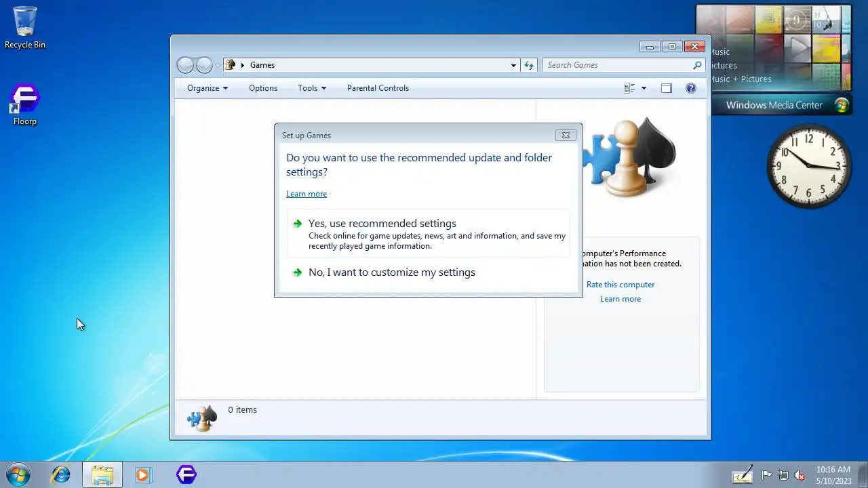The height and width of the screenshot is (488, 868).
Task: Launch Windows Media Player from taskbar
Action: [x=143, y=474]
